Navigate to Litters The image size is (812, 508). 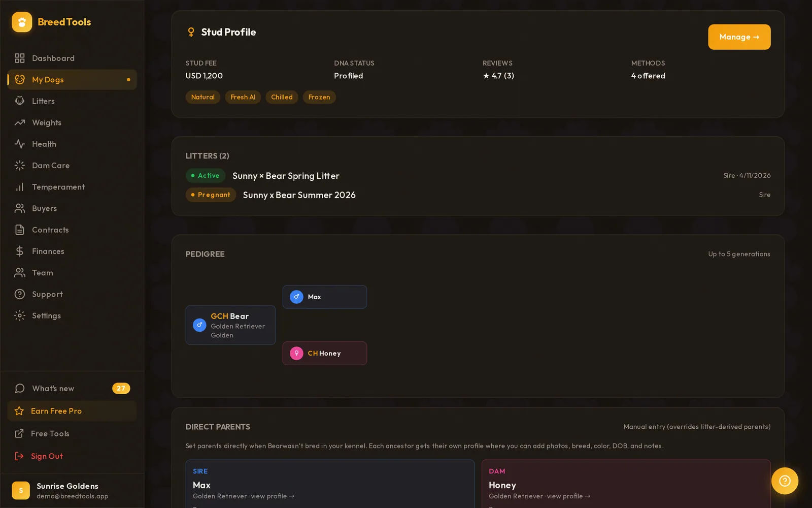72,101
